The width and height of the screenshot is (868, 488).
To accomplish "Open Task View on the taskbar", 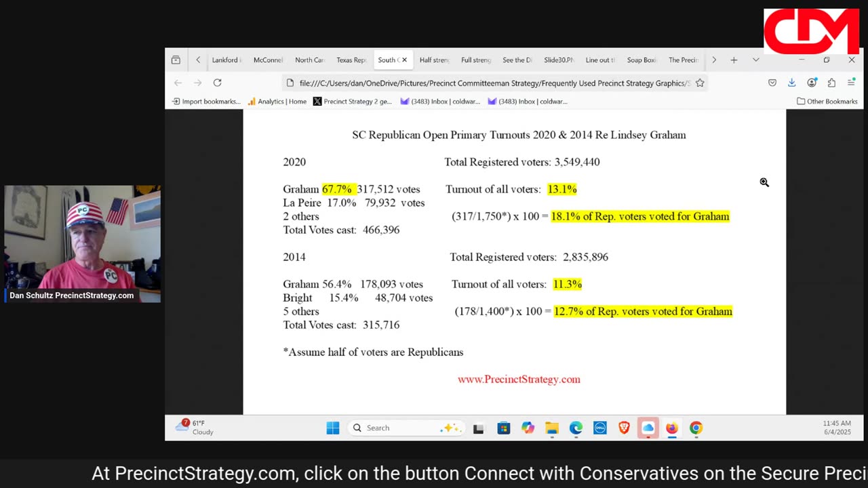I will click(478, 428).
